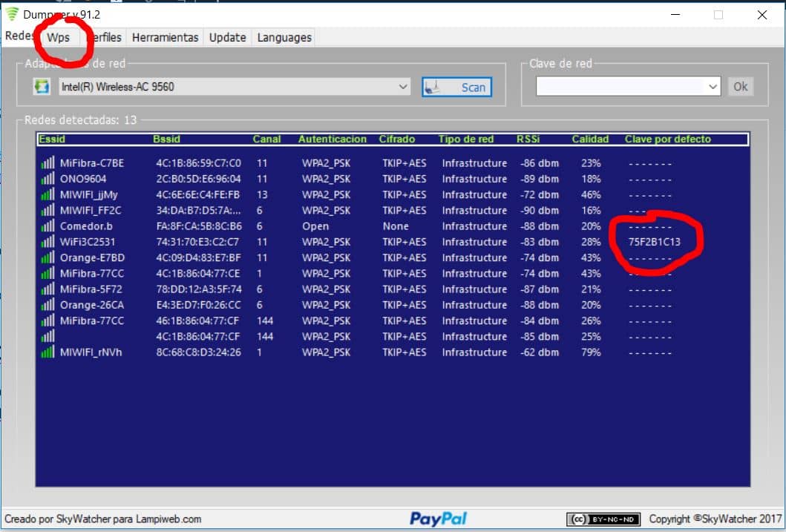Click the Cifrado column header

click(397, 139)
